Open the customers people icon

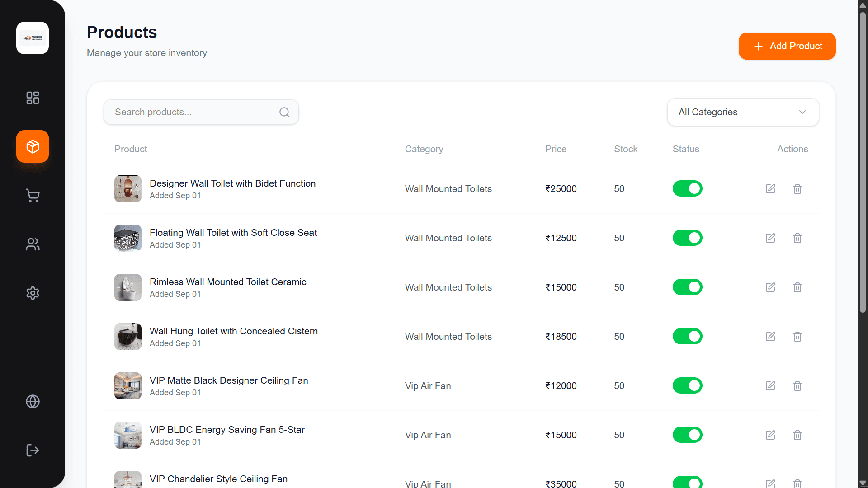coord(33,244)
